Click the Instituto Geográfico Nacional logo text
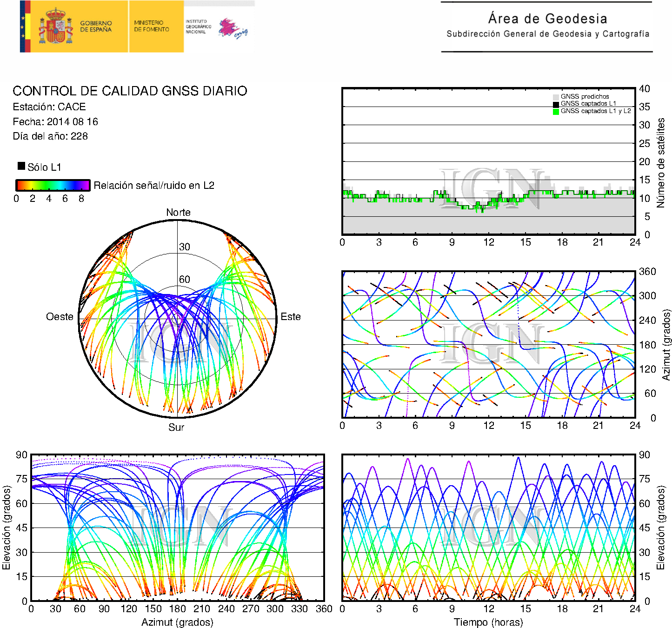 pyautogui.click(x=198, y=27)
